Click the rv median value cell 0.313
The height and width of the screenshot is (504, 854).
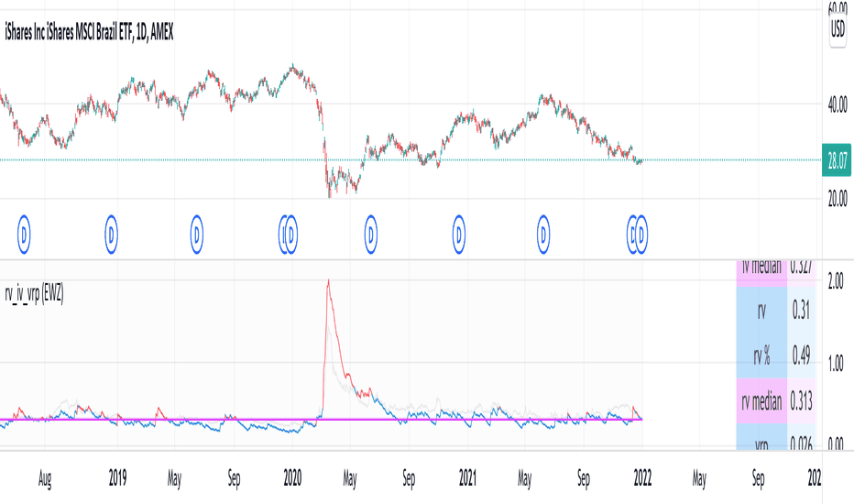click(802, 401)
